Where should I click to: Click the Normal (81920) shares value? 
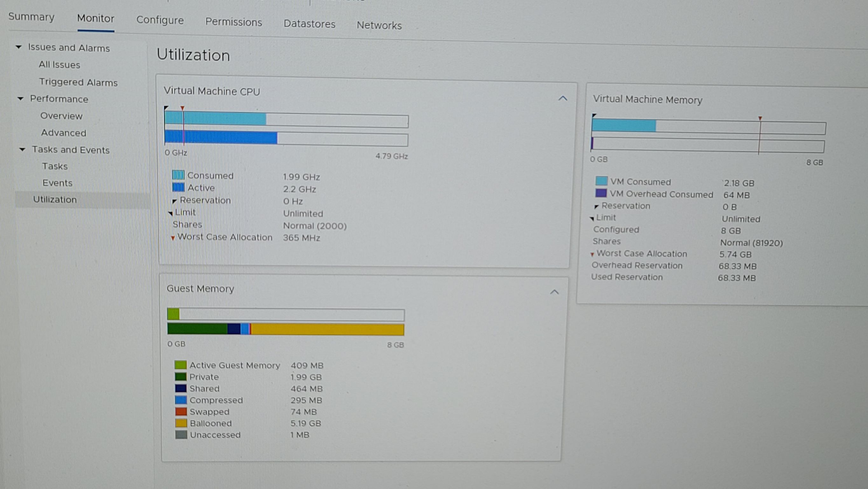click(x=751, y=243)
